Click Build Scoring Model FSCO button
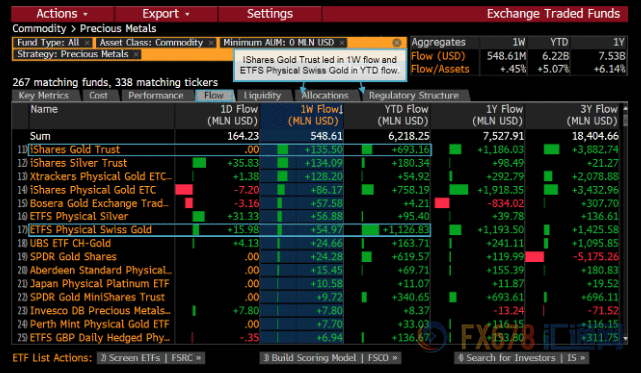Image resolution: width=641 pixels, height=373 pixels. click(x=330, y=358)
